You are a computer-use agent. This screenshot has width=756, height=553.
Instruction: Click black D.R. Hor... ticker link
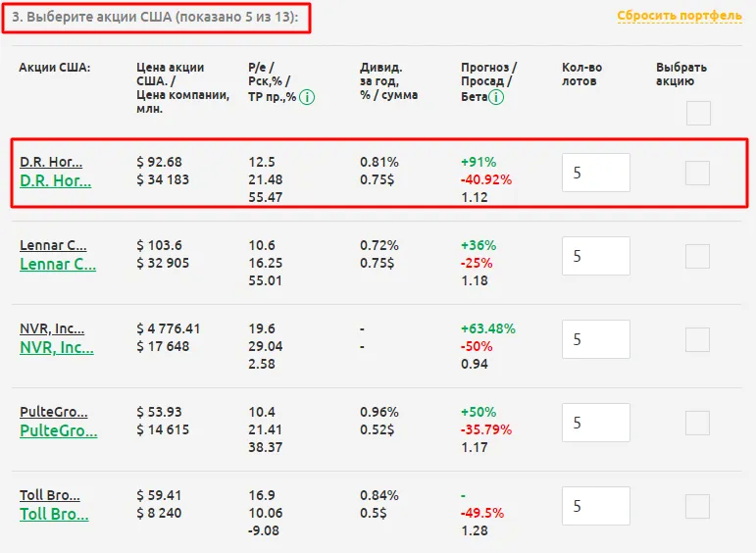51,162
